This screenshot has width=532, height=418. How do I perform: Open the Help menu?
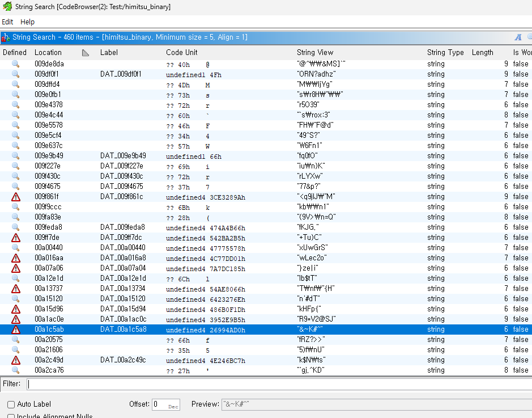[28, 22]
